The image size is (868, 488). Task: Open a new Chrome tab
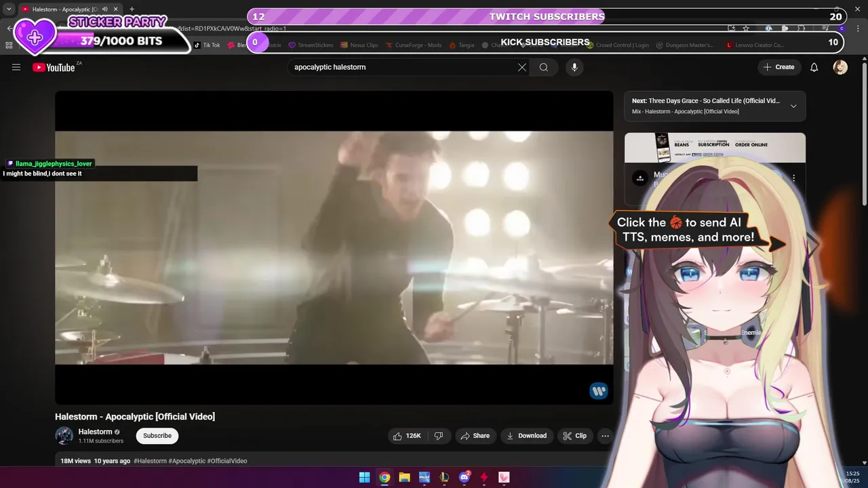coord(132,9)
